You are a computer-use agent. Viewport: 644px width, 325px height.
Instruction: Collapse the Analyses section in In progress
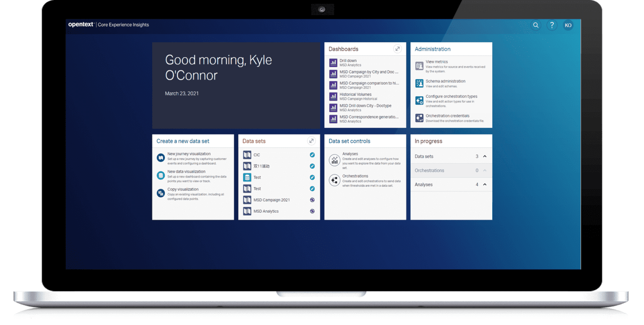click(485, 184)
